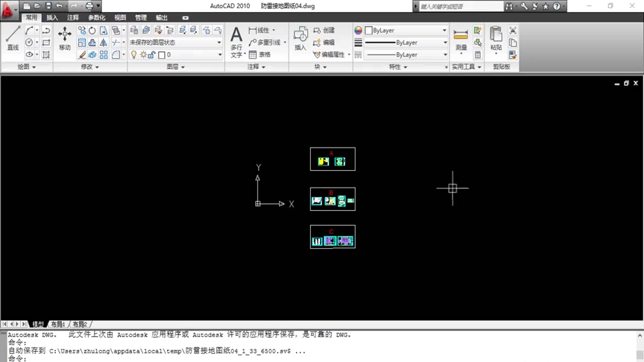Click the Scale tool in the Modify panel

[x=82, y=43]
